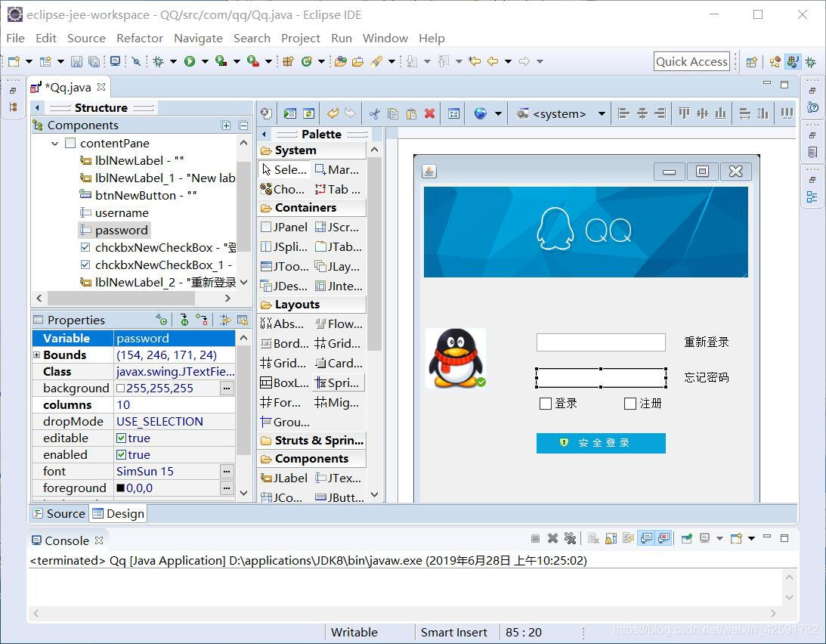Click the red X Delete icon in designer toolbar

430,113
